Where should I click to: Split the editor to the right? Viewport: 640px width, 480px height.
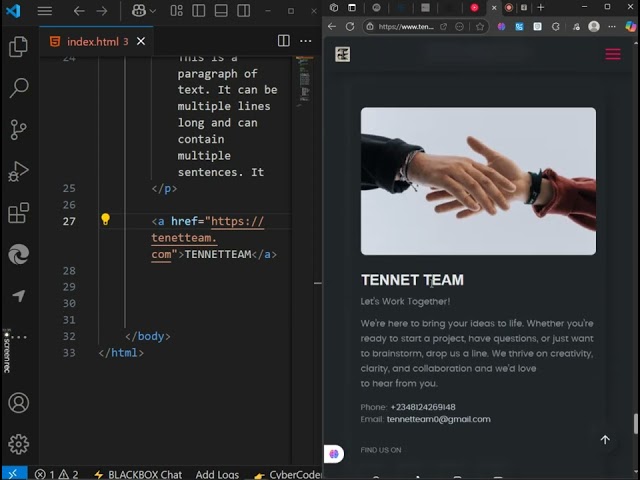[284, 41]
